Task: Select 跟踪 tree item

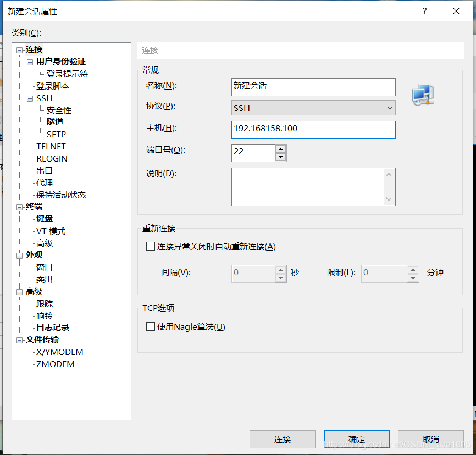Action: [x=45, y=303]
